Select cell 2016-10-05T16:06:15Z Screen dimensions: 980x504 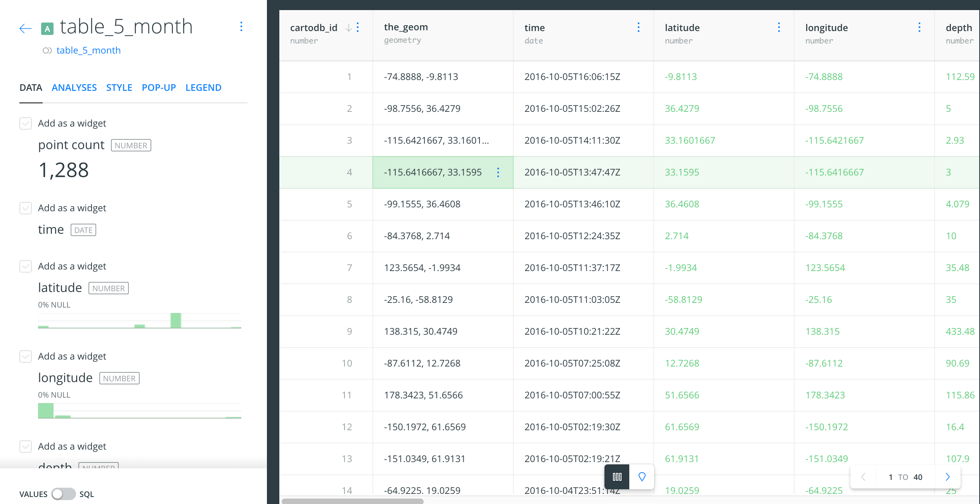pos(583,77)
